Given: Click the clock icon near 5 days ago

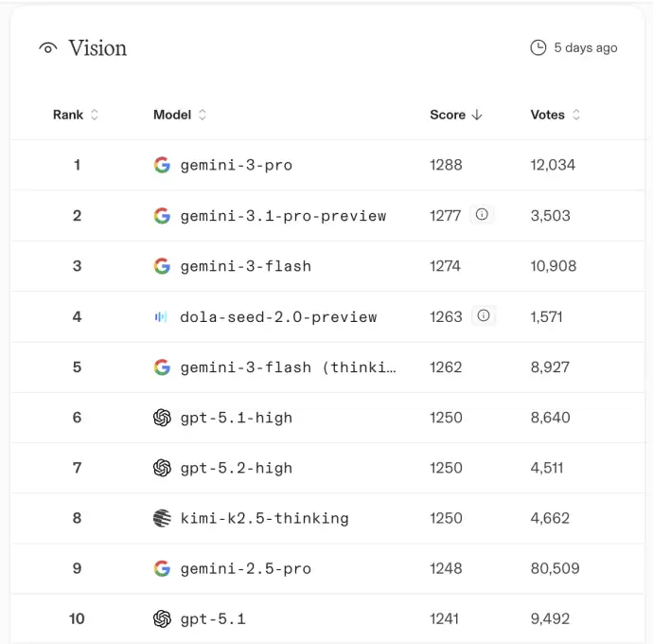Looking at the screenshot, I should coord(538,47).
